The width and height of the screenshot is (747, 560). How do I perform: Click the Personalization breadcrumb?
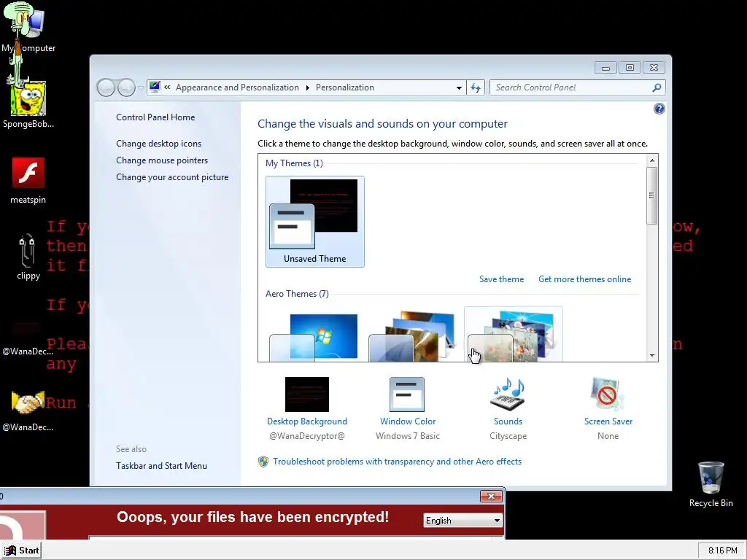345,87
